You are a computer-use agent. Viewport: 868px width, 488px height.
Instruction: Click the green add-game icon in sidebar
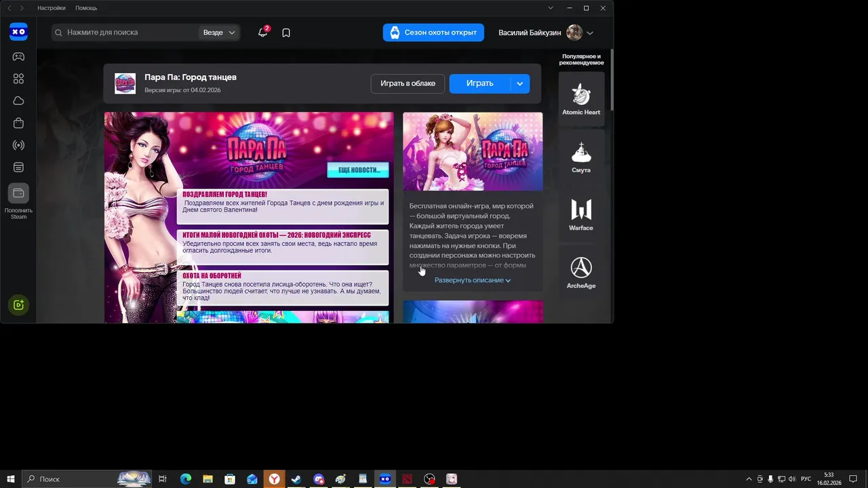(x=18, y=305)
